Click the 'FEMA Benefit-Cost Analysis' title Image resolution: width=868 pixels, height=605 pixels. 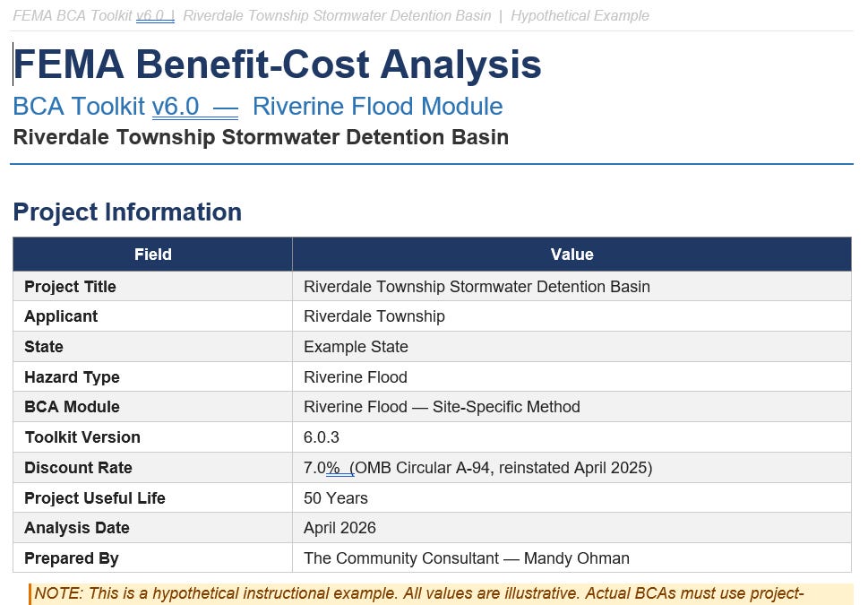pyautogui.click(x=277, y=65)
